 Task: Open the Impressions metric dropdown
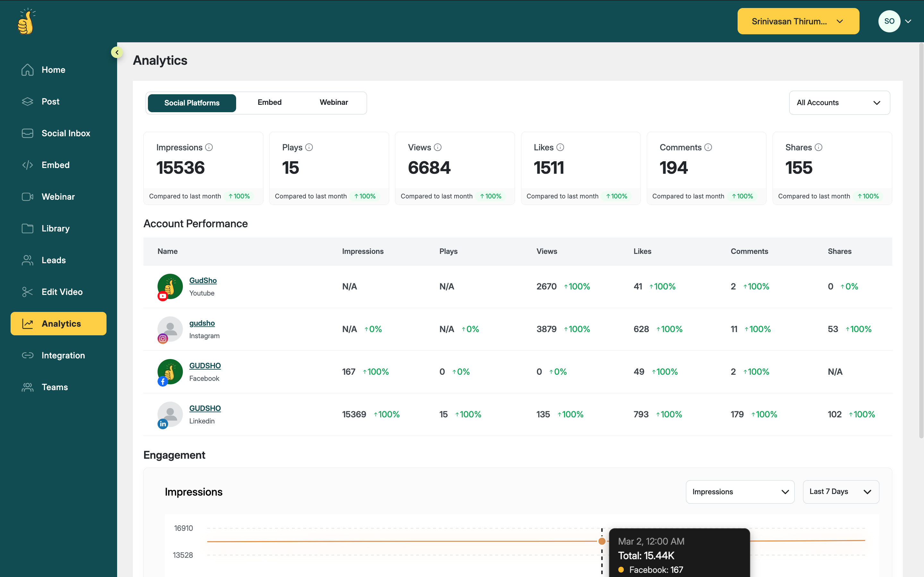[740, 491]
